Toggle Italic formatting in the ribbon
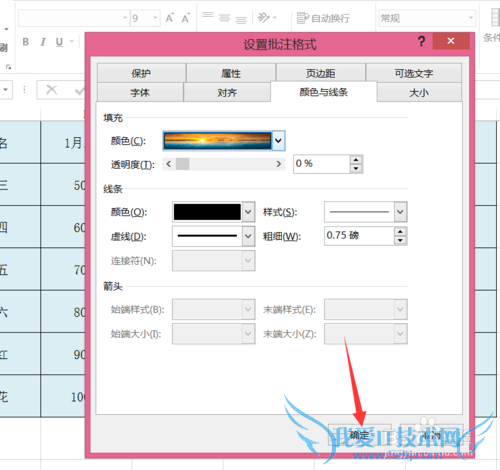The image size is (500, 470). pos(43,42)
